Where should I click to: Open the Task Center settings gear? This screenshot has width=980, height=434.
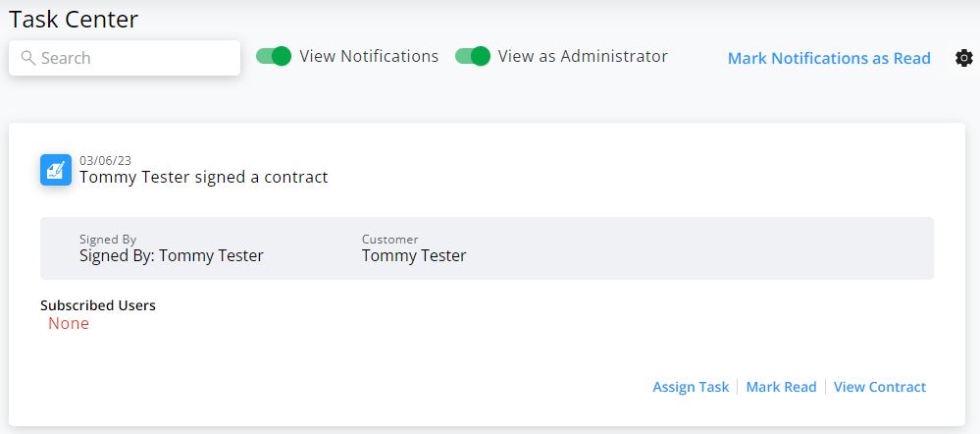coord(963,58)
